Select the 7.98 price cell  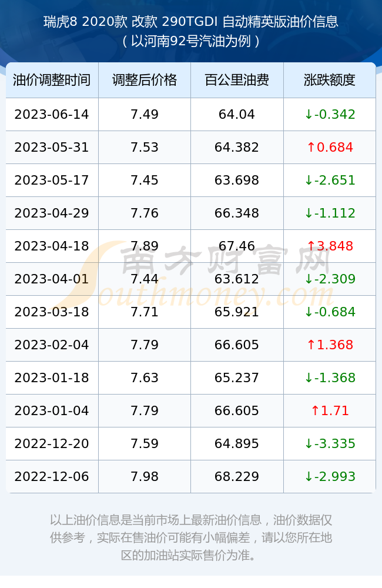pos(145,477)
